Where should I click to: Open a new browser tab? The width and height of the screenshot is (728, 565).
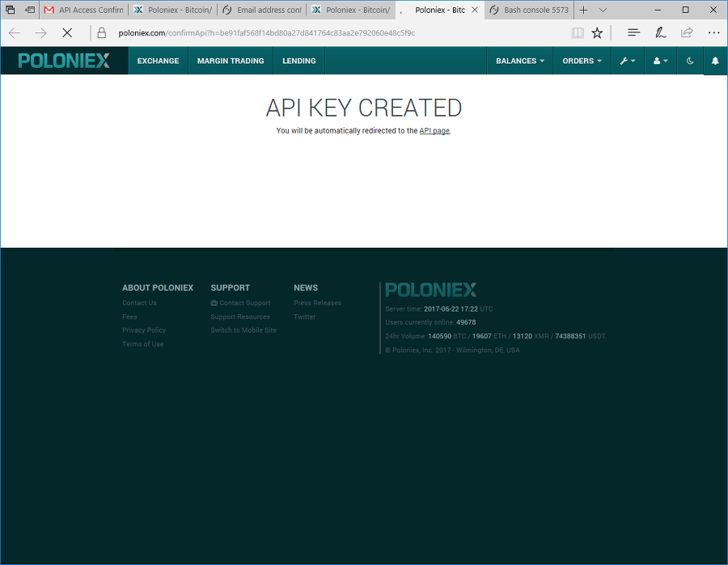pos(583,10)
